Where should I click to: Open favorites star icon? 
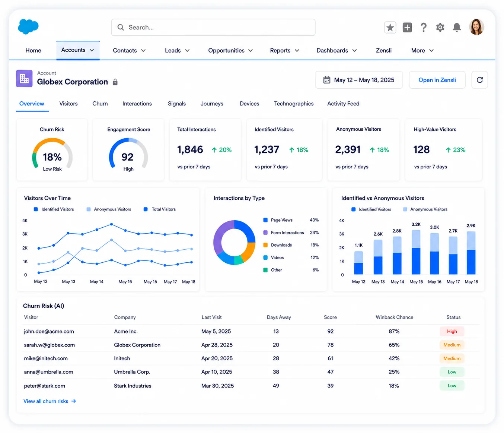(x=390, y=27)
